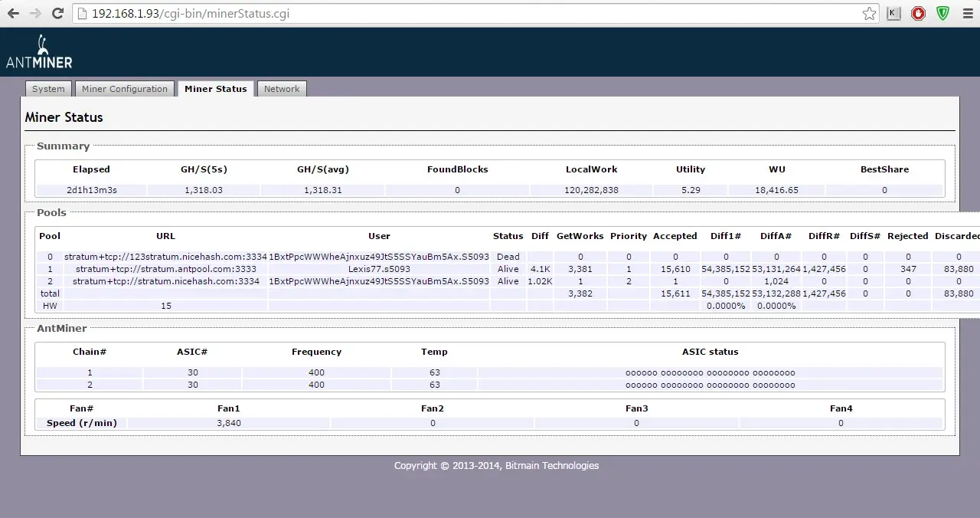980x518 pixels.
Task: Go to the Network tab
Action: click(282, 89)
